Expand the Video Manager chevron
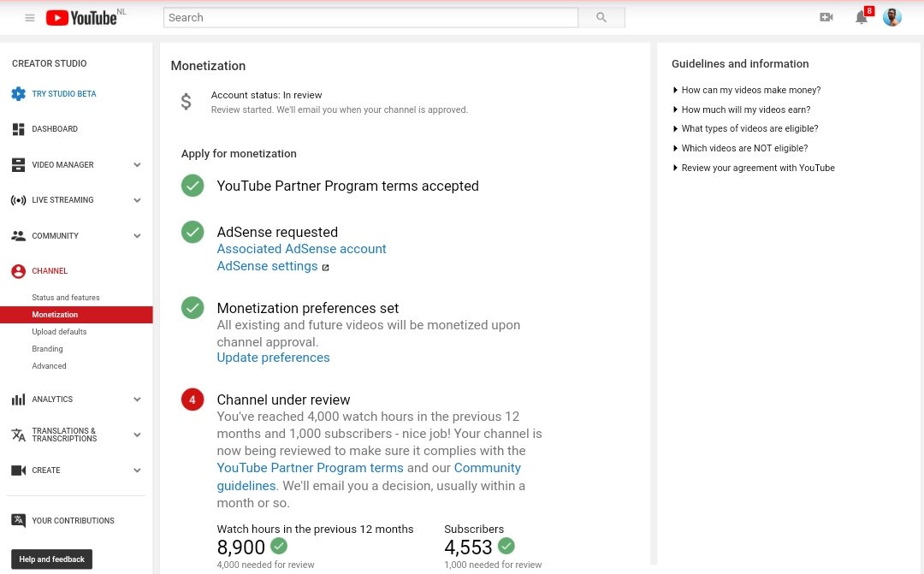924x574 pixels. [x=137, y=165]
